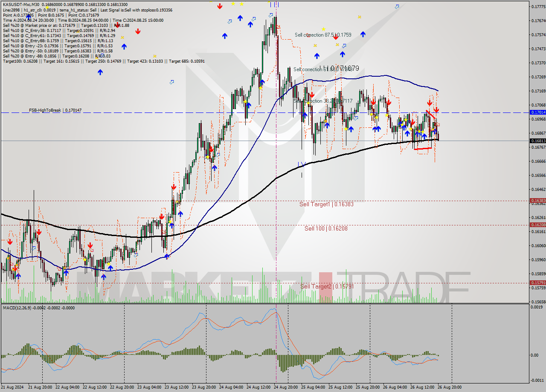The height and width of the screenshot is (392, 546).
Task: Click the 'FSB-HighToBreak | 0.170147' label
Action: (x=55, y=110)
